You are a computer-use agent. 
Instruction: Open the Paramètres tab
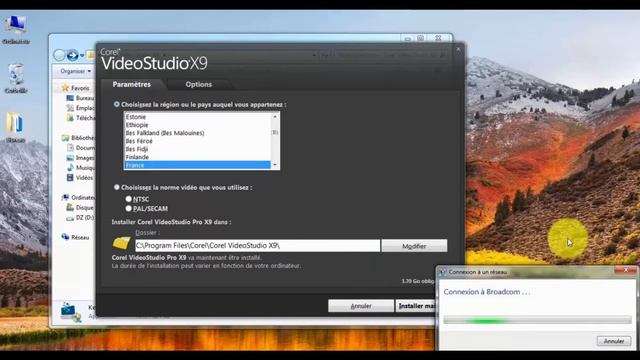[132, 84]
